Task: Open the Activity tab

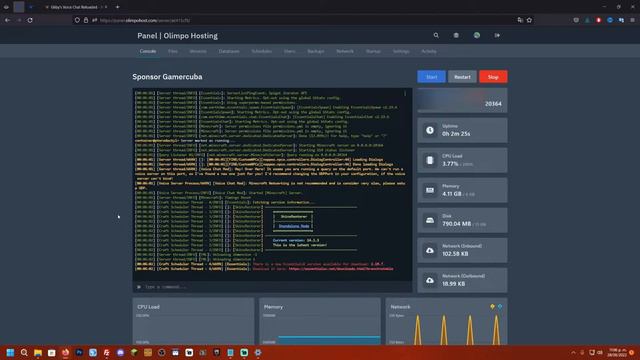Action: 429,51
